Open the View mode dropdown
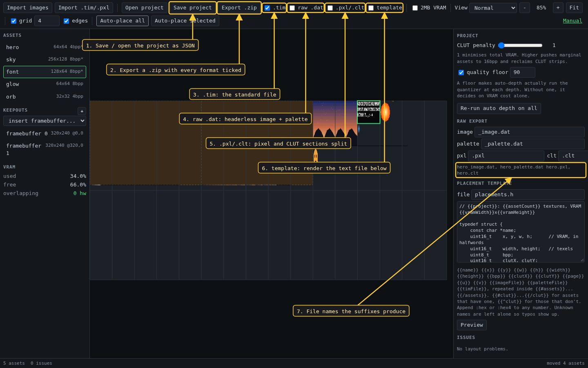This screenshot has height=368, width=588. 493,8
